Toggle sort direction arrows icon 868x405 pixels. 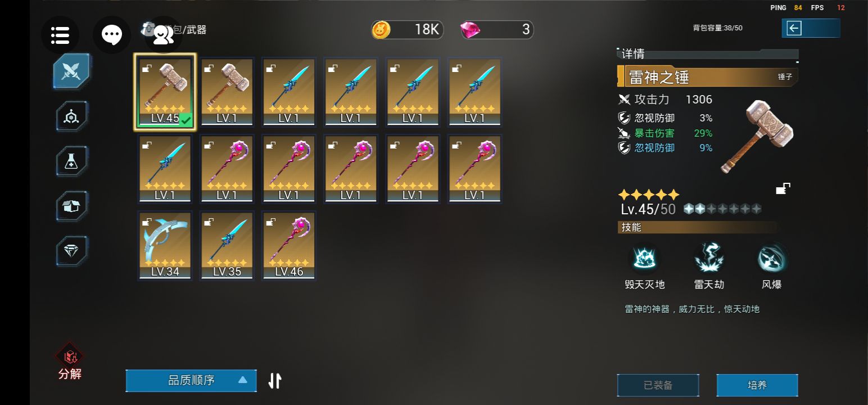click(274, 381)
